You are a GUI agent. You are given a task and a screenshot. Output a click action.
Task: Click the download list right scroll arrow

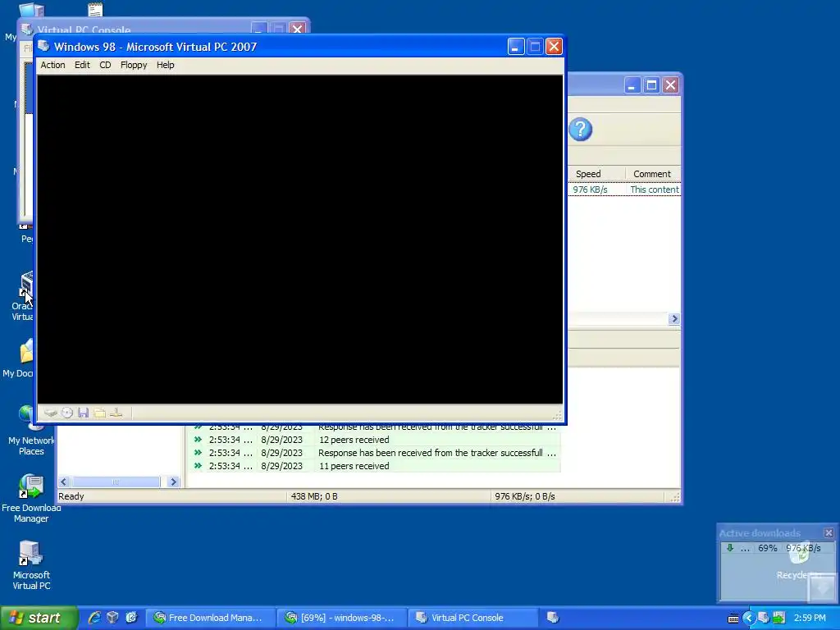click(674, 319)
